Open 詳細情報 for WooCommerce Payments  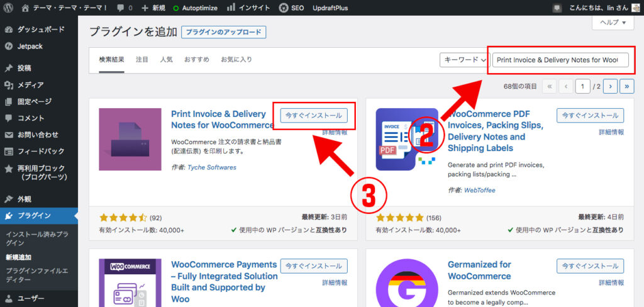click(x=335, y=282)
